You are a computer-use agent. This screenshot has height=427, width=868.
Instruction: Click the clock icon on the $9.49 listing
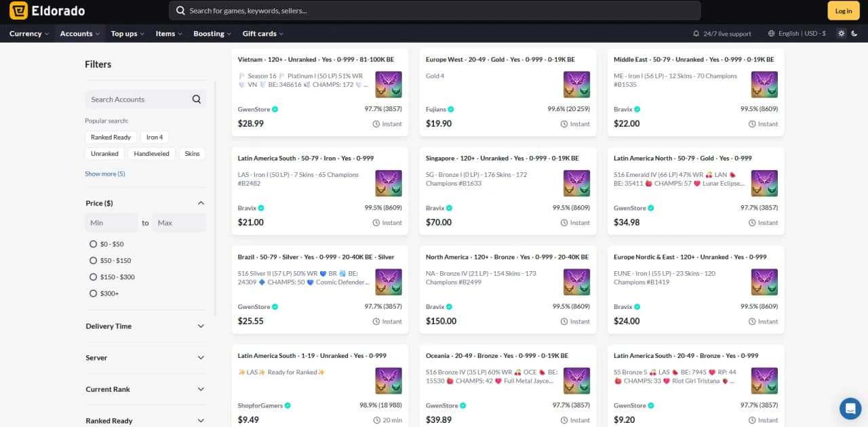(x=376, y=420)
